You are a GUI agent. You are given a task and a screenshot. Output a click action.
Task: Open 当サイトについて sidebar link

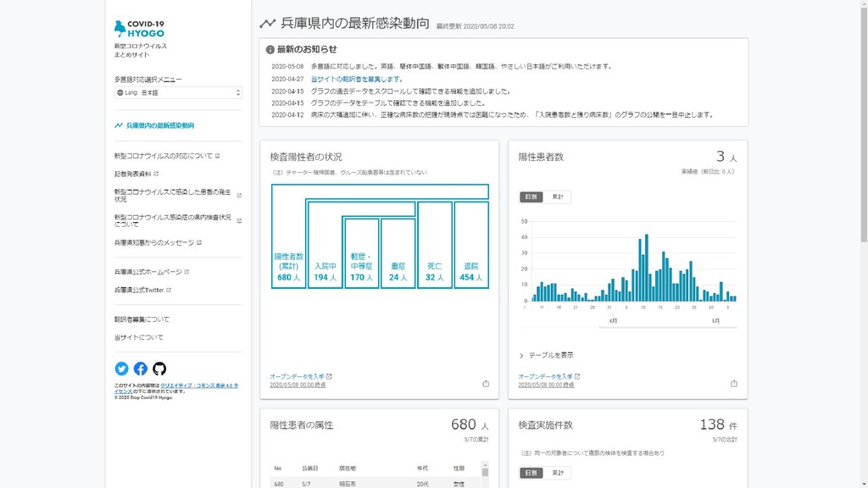tap(138, 337)
